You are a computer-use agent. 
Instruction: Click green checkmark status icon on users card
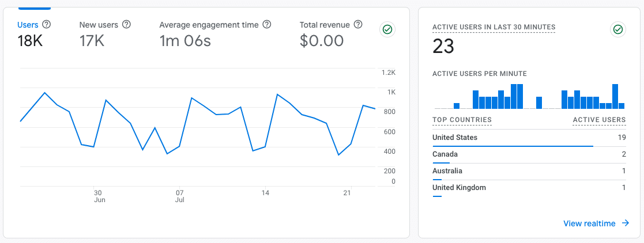387,30
